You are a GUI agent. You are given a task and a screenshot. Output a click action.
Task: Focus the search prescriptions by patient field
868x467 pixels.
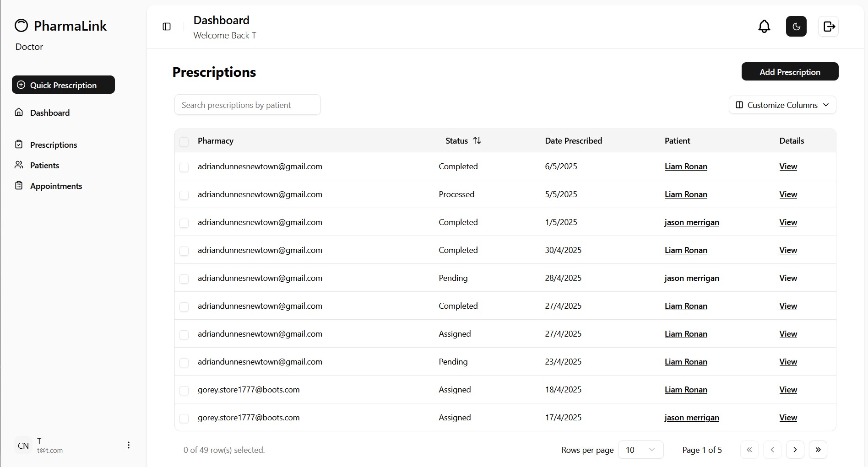[247, 105]
